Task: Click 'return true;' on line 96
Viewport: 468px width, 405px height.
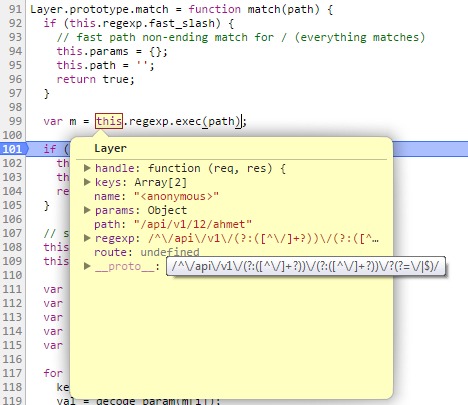Action: (96, 79)
